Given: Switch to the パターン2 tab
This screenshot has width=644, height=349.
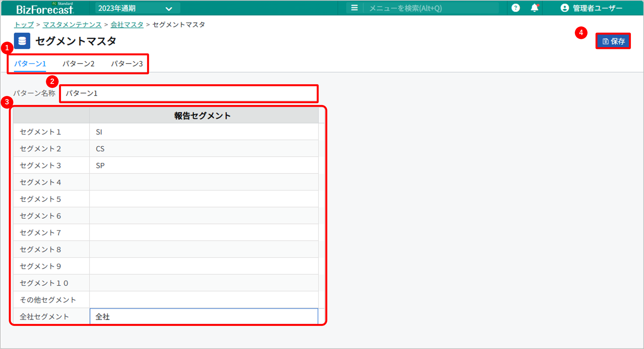Looking at the screenshot, I should point(78,64).
